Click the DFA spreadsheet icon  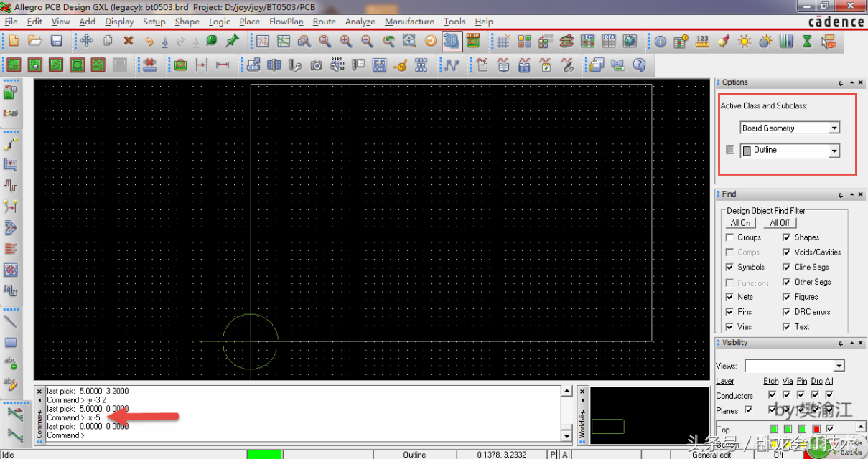[609, 41]
